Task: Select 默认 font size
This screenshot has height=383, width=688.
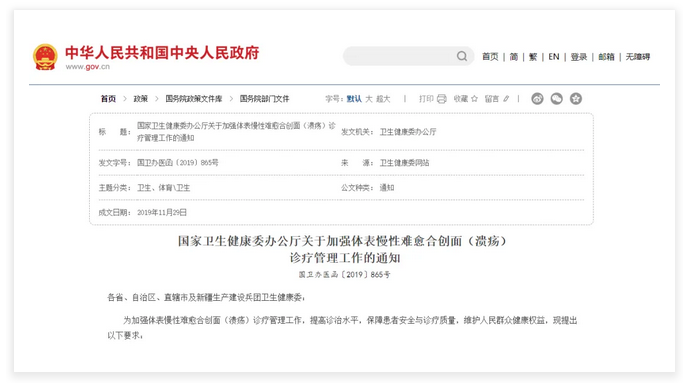Action: pos(354,99)
